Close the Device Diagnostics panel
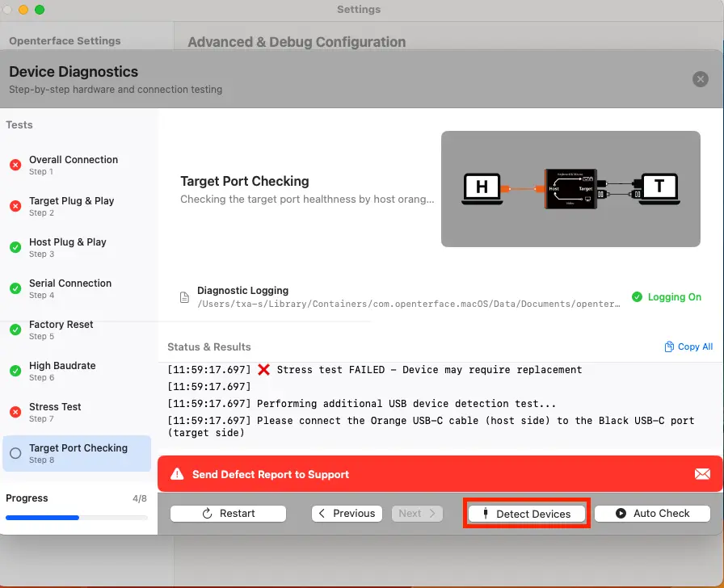The height and width of the screenshot is (588, 724). tap(700, 79)
